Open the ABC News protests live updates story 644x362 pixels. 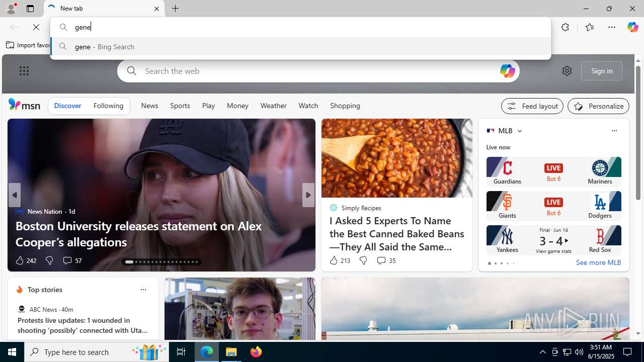click(83, 325)
